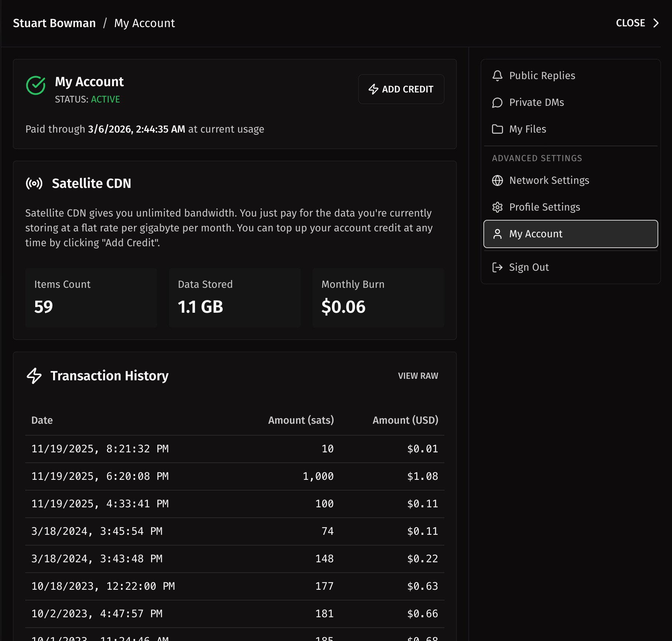Click the gear icon for Profile Settings

tap(497, 207)
